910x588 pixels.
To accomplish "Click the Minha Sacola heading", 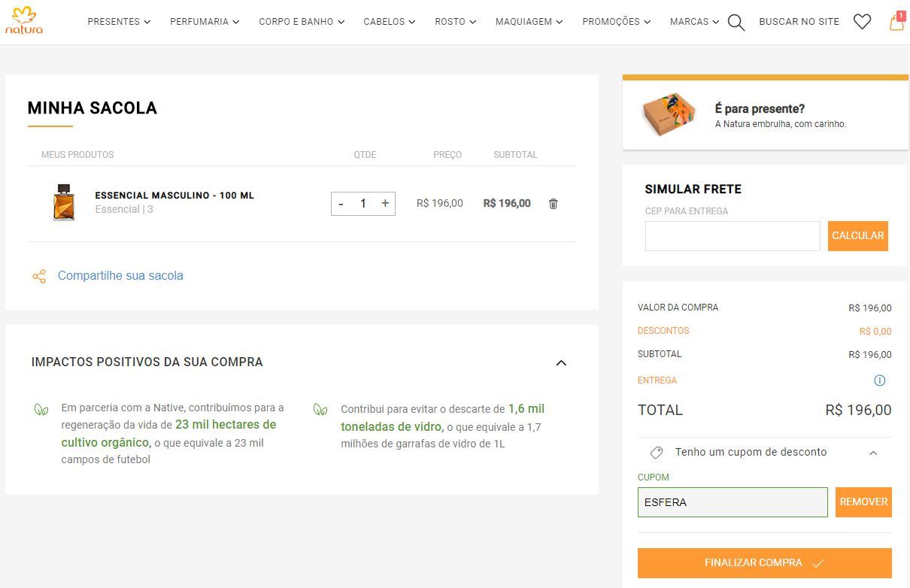I will pyautogui.click(x=93, y=108).
